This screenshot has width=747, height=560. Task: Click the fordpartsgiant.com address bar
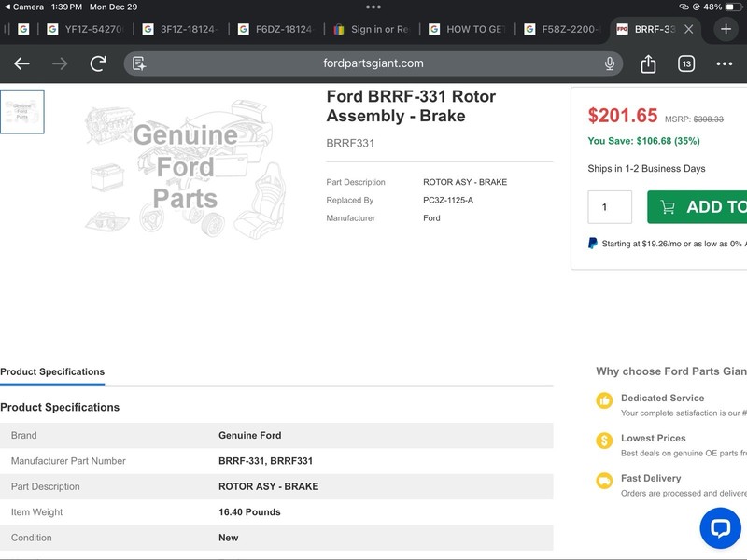click(x=373, y=63)
